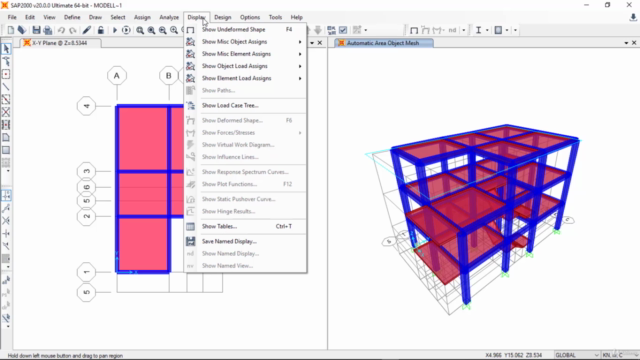This screenshot has width=640, height=360.
Task: Click grid bubble A in plan view
Action: (x=117, y=76)
